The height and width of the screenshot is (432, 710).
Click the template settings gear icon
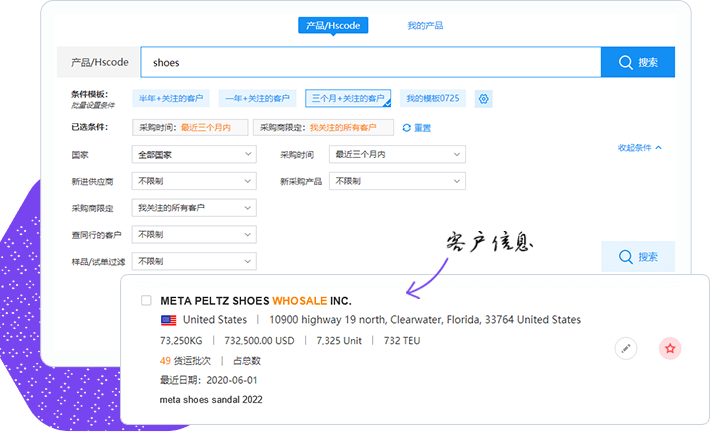484,98
